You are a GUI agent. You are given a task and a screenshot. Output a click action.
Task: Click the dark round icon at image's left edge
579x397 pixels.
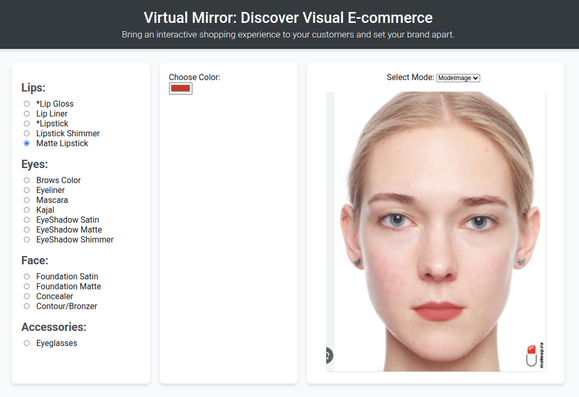329,356
